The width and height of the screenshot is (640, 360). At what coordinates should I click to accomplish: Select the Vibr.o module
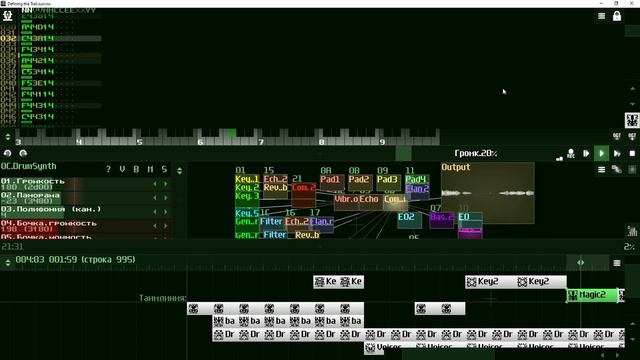tap(346, 202)
